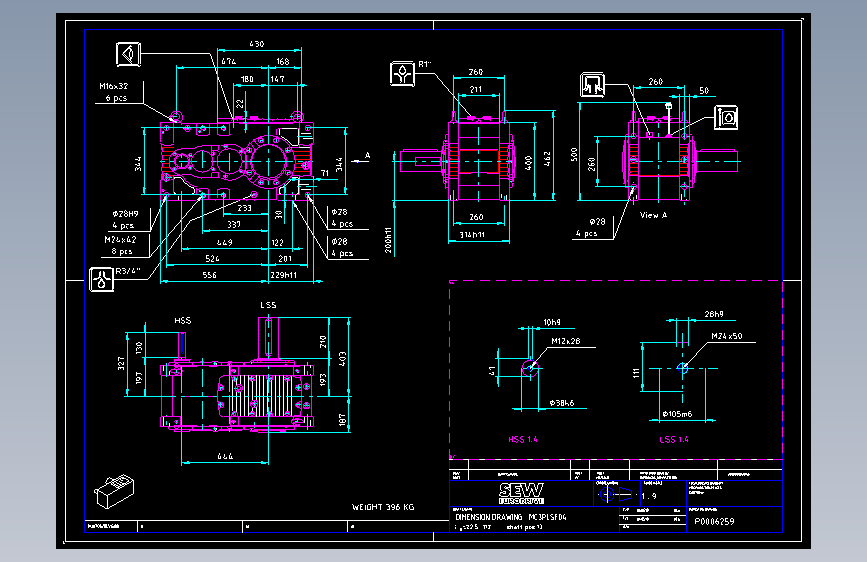Select the 211 dimension text
The height and width of the screenshot is (562, 867).
pos(476,89)
